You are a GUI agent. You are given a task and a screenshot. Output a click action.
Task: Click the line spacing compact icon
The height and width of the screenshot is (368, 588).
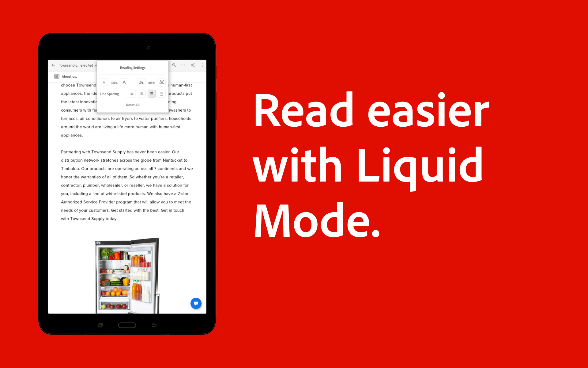point(131,94)
